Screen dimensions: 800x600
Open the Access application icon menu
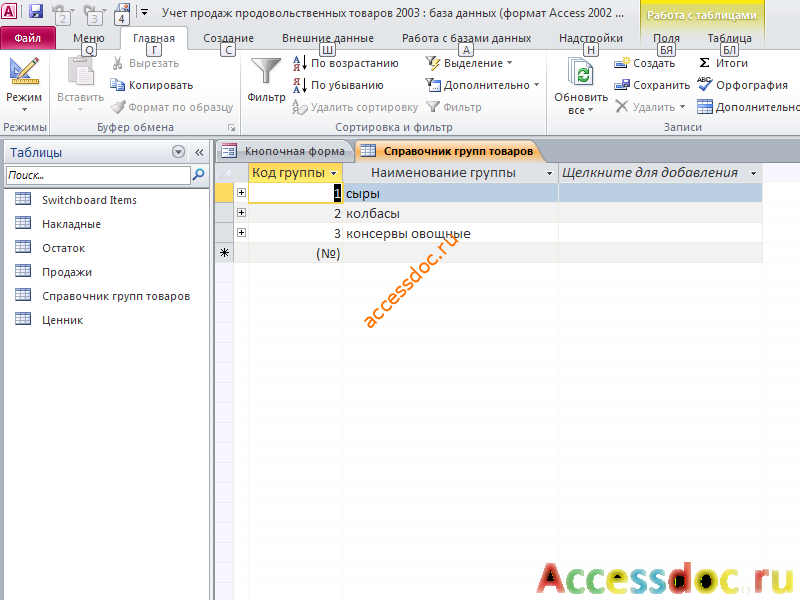pyautogui.click(x=9, y=11)
